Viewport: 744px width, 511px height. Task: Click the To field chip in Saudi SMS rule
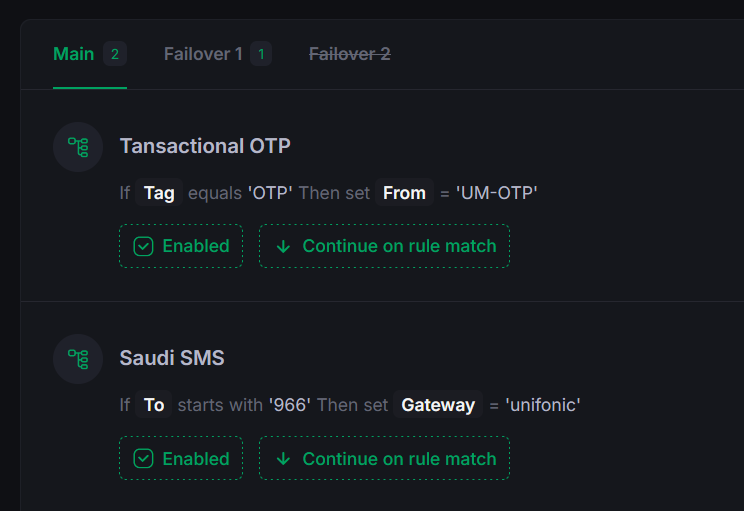click(x=154, y=405)
